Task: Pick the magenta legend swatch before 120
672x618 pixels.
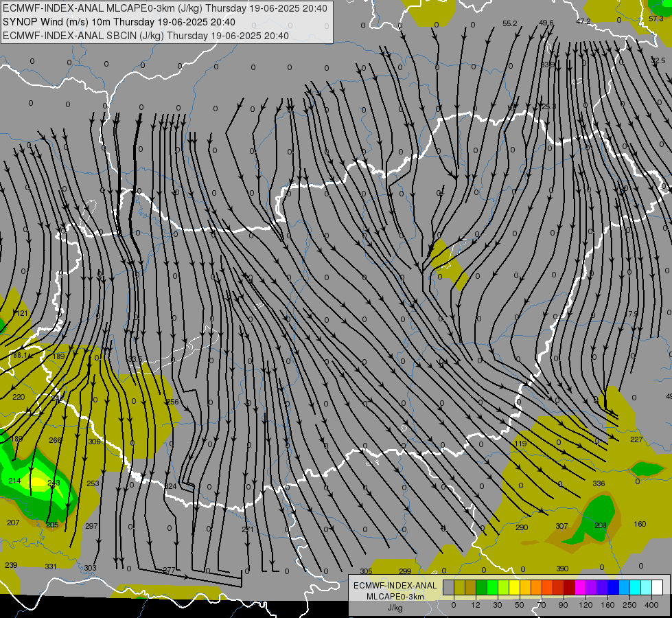Action: tap(580, 588)
